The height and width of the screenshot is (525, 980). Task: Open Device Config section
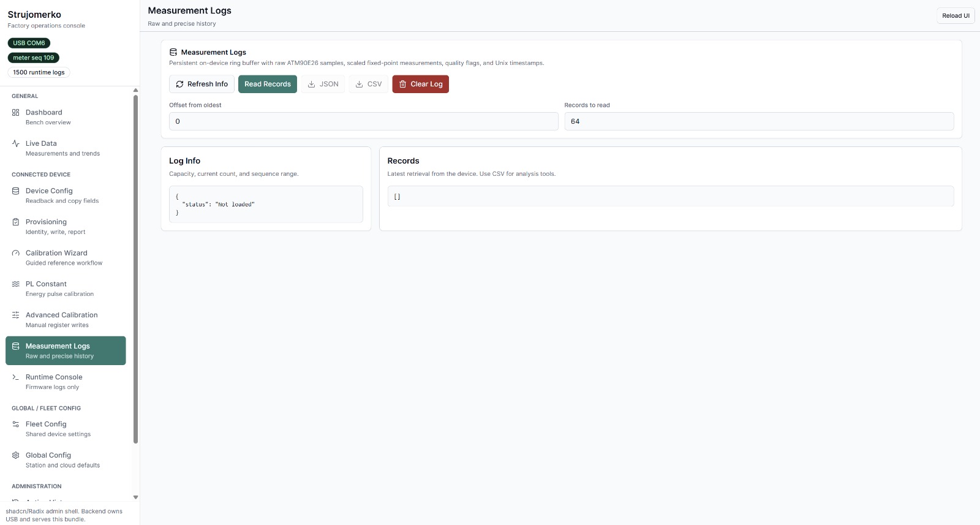pos(66,195)
